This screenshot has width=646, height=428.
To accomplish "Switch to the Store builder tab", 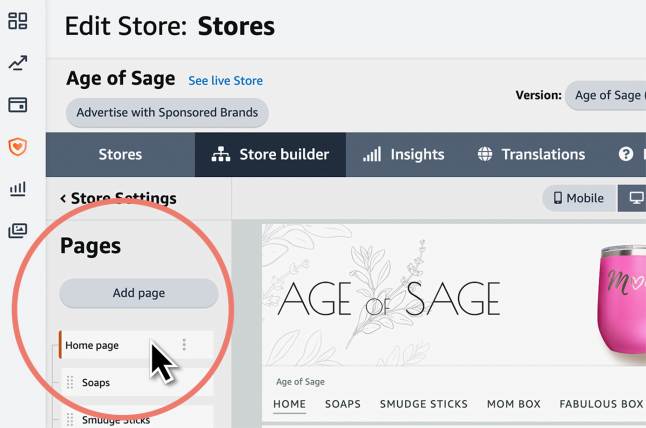I will point(270,154).
